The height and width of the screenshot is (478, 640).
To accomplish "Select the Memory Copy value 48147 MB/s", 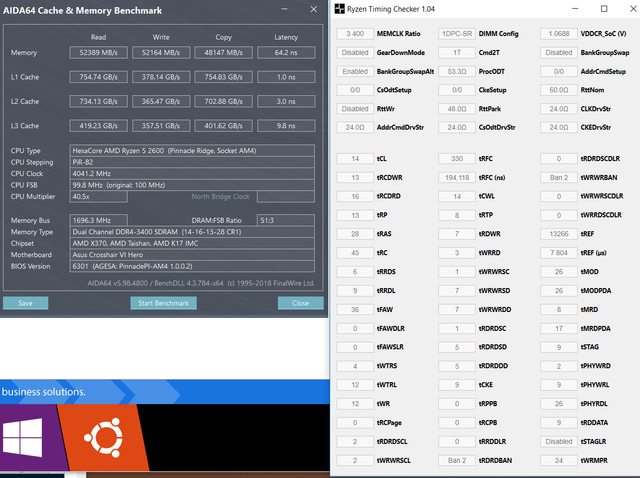I will 223,52.
